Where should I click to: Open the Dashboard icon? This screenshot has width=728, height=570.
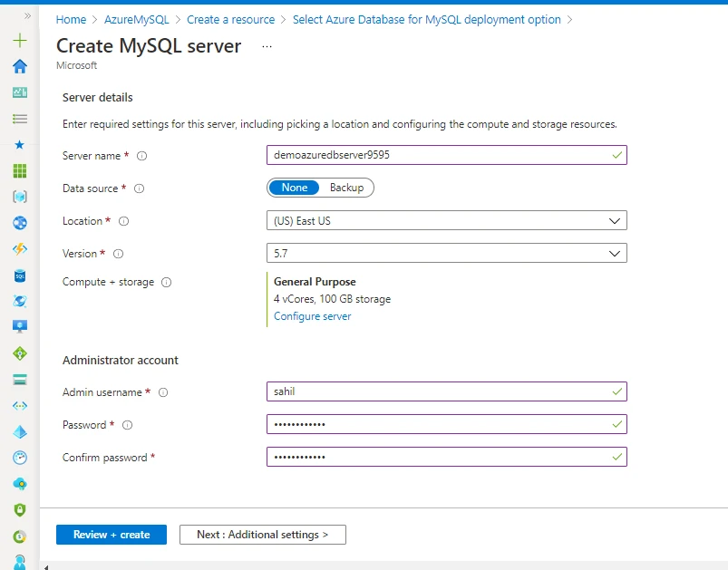click(x=18, y=92)
